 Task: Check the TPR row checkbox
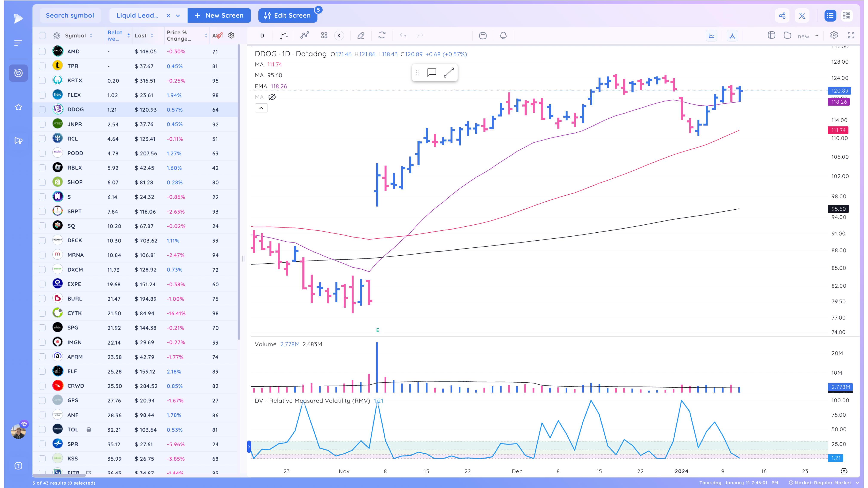coord(42,66)
